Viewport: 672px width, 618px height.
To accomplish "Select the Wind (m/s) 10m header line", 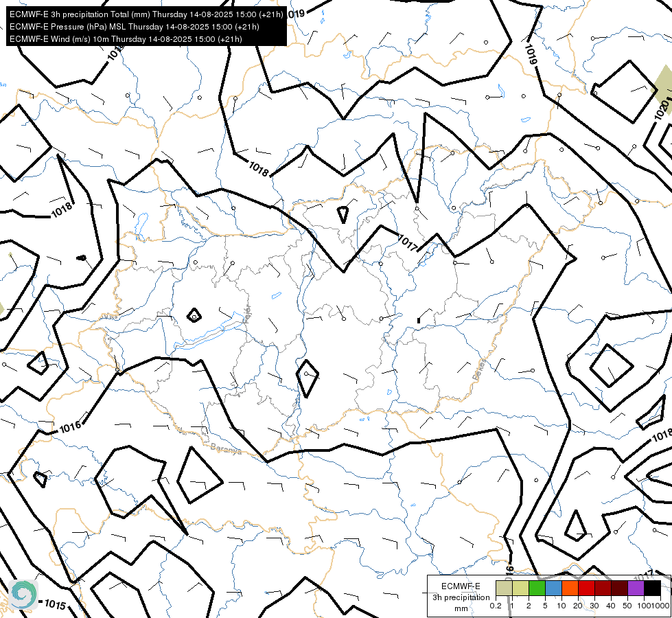I will (126, 39).
